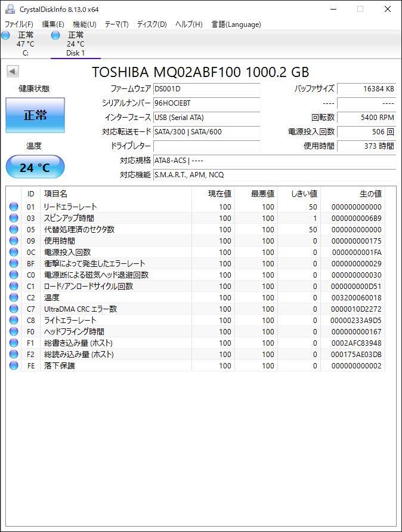Viewport: 402px width, 532px height.
Task: Open the 言語(Language) menu
Action: [236, 24]
